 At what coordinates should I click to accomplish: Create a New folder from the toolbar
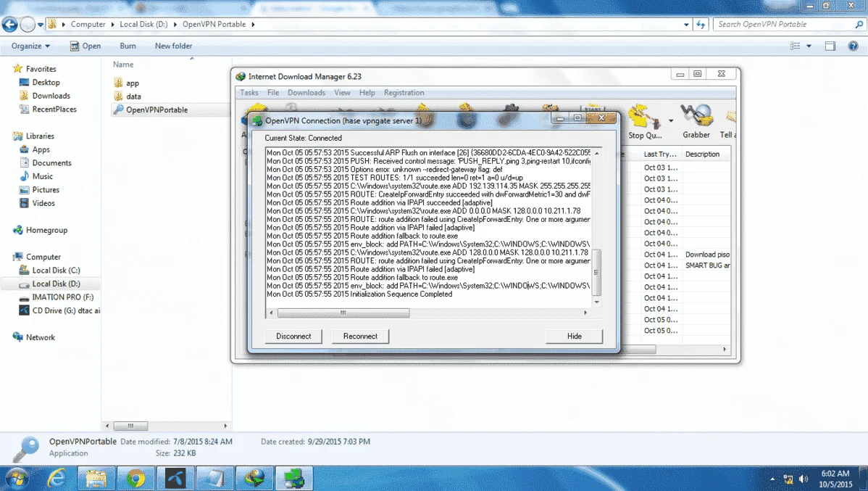[x=173, y=46]
